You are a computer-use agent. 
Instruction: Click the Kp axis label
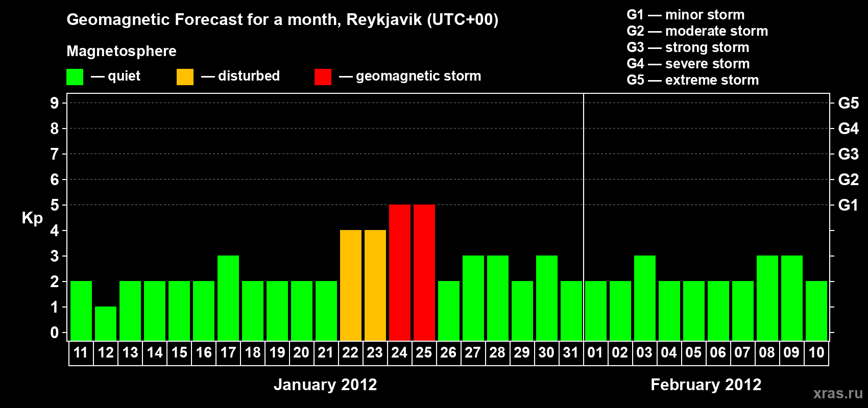click(x=32, y=218)
